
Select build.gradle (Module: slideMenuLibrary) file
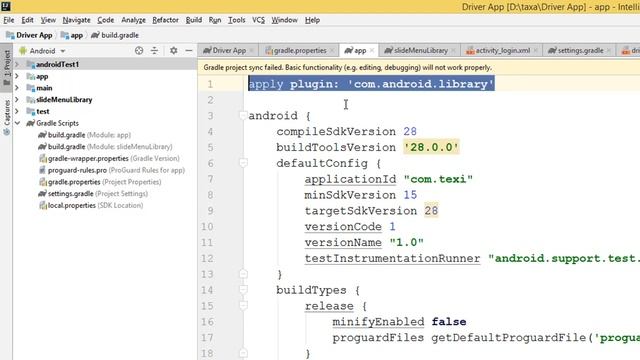pyautogui.click(x=105, y=147)
